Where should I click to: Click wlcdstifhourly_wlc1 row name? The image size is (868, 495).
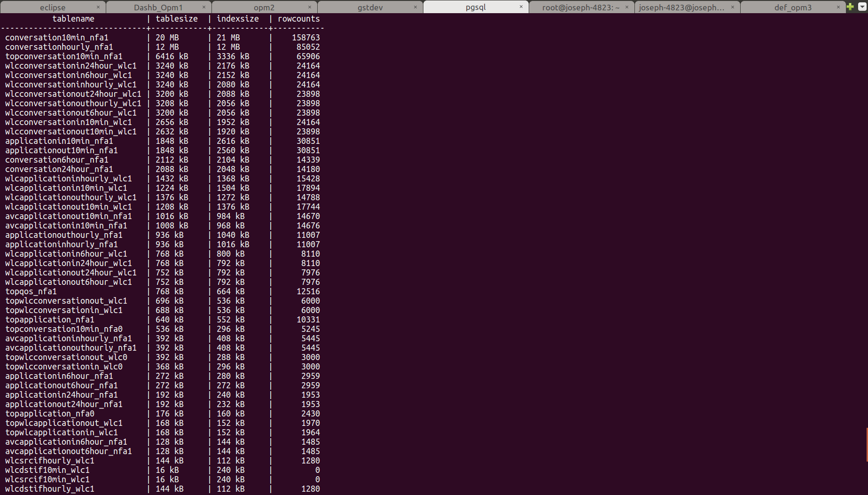[50, 489]
